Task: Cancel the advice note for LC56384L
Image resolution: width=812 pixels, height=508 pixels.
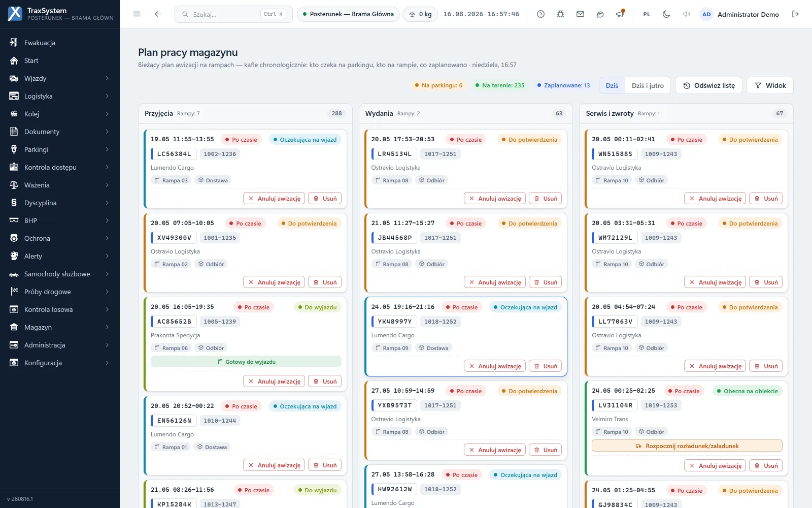Action: [x=274, y=199]
